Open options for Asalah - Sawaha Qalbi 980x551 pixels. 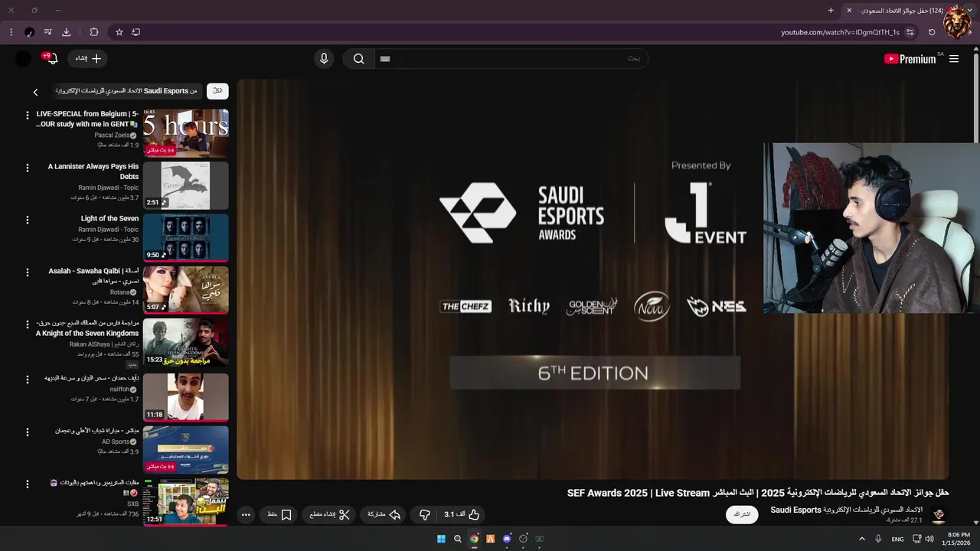pyautogui.click(x=28, y=272)
